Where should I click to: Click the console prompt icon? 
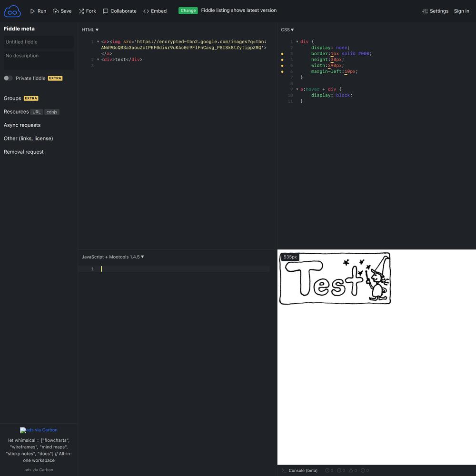click(x=284, y=471)
